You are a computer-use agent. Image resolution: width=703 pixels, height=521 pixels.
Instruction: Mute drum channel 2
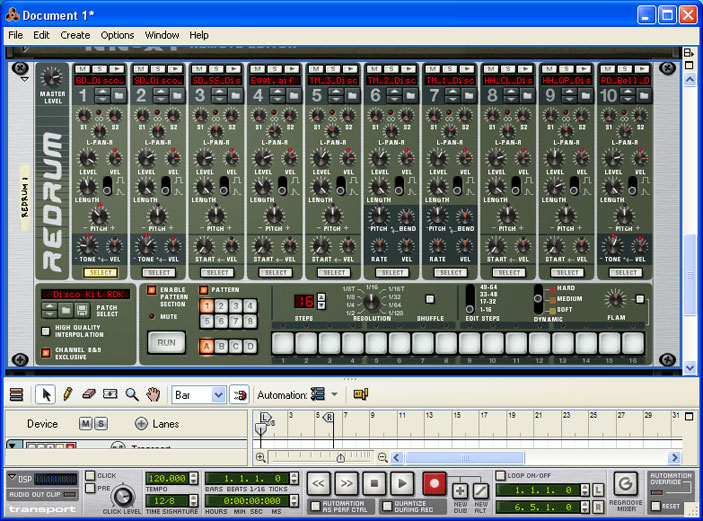tap(140, 69)
